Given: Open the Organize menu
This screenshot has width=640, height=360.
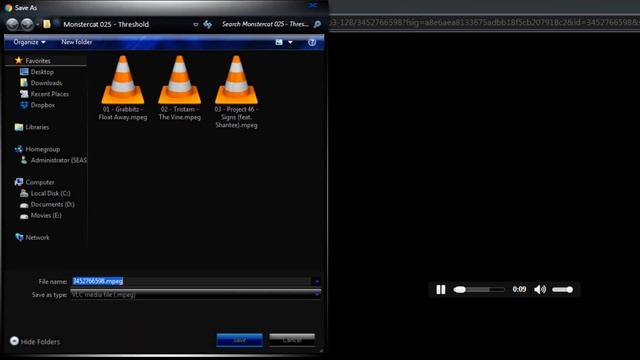Looking at the screenshot, I should tap(29, 42).
